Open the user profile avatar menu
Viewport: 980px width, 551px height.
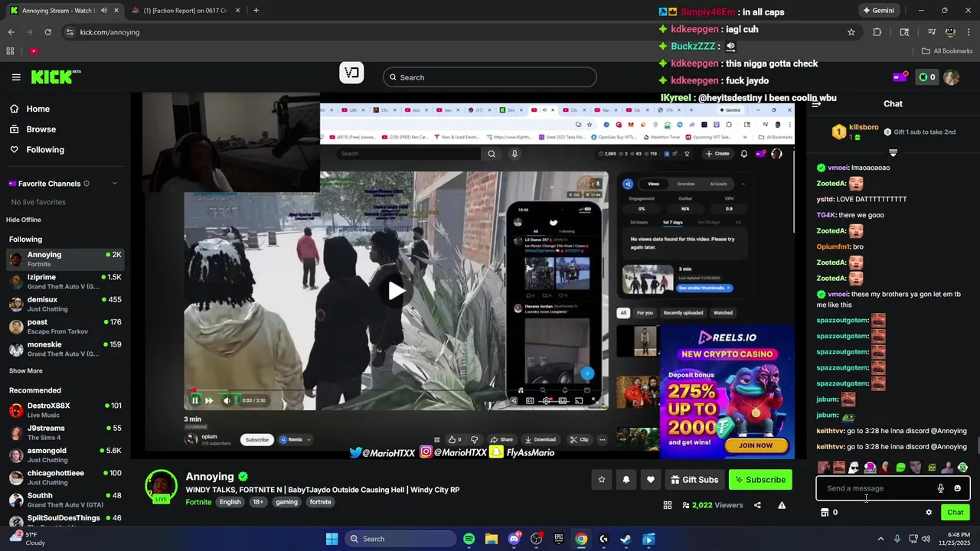(x=952, y=77)
